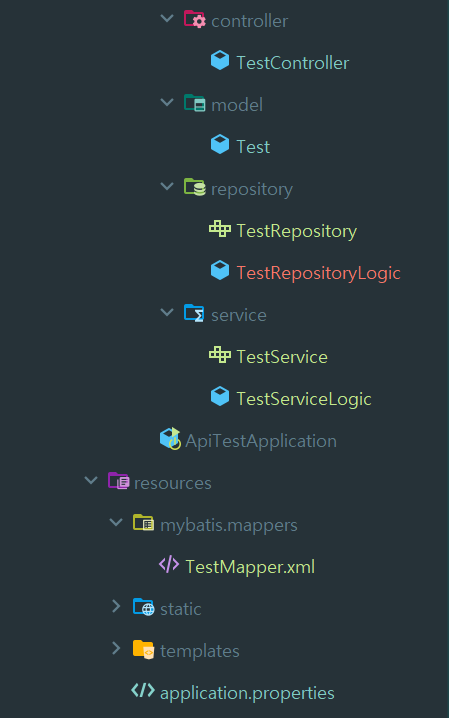Viewport: 449px width, 718px height.
Task: Collapse the controller package
Action: [x=167, y=18]
